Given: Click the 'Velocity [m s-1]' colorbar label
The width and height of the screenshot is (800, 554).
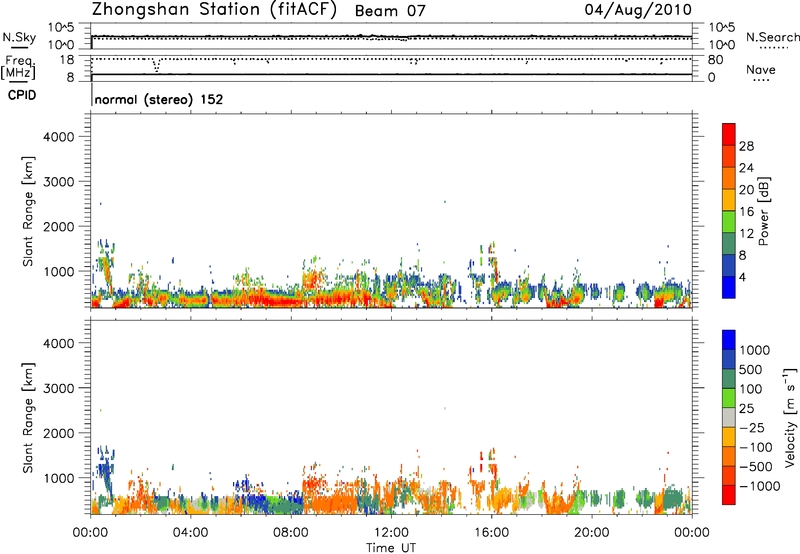Looking at the screenshot, I should pos(790,417).
